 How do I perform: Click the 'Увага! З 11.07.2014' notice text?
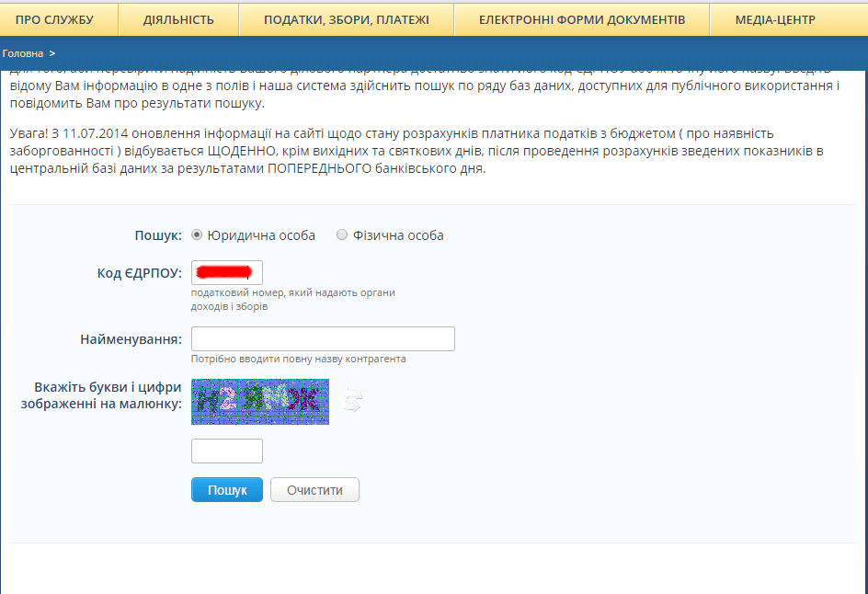coord(417,151)
